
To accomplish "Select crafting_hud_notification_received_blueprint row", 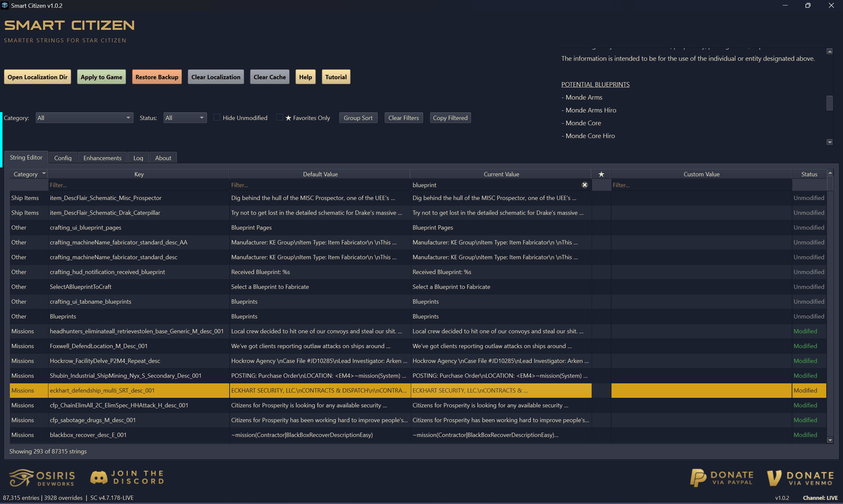I will 418,272.
